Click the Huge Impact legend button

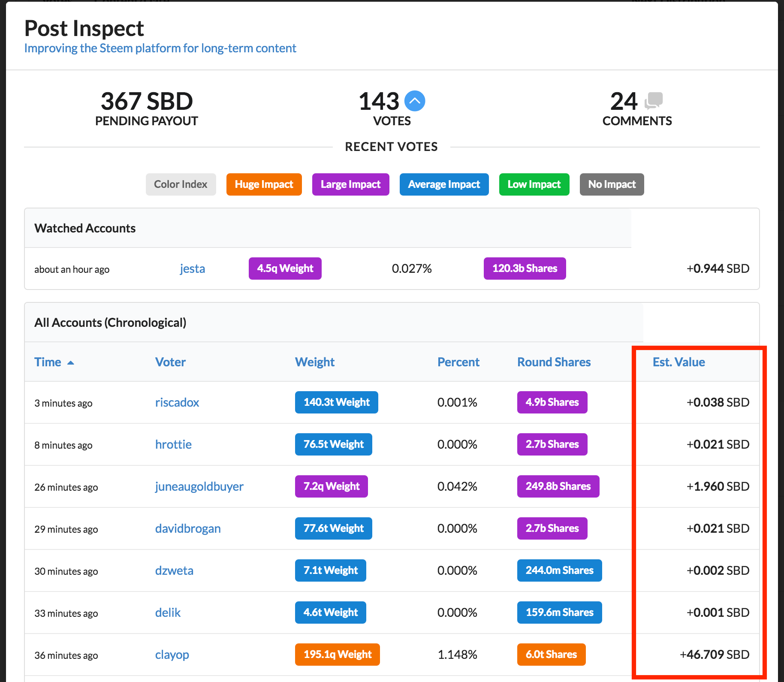point(264,184)
